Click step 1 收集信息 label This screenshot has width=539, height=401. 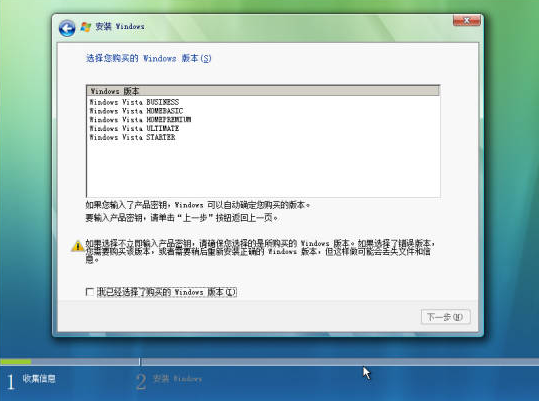tap(39, 379)
